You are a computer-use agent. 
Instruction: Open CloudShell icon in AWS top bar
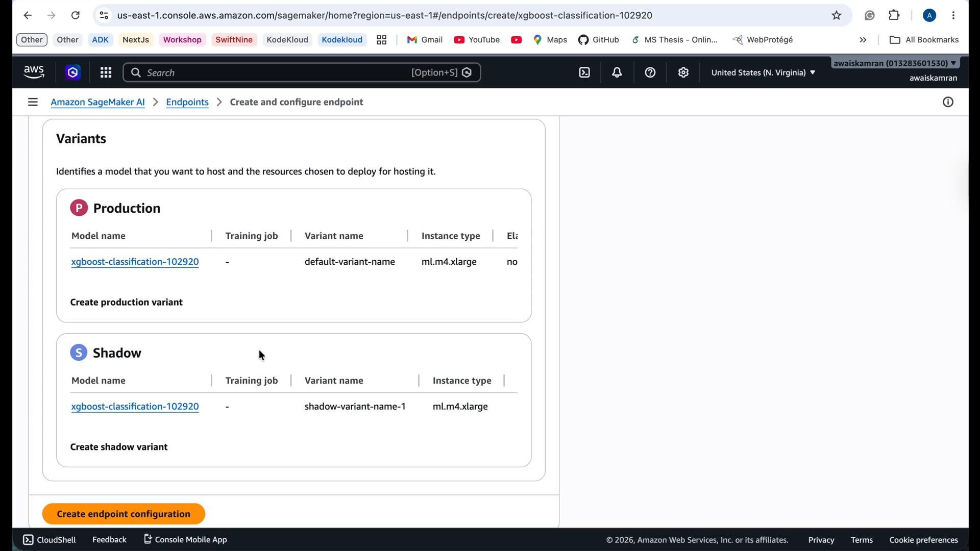tap(584, 72)
